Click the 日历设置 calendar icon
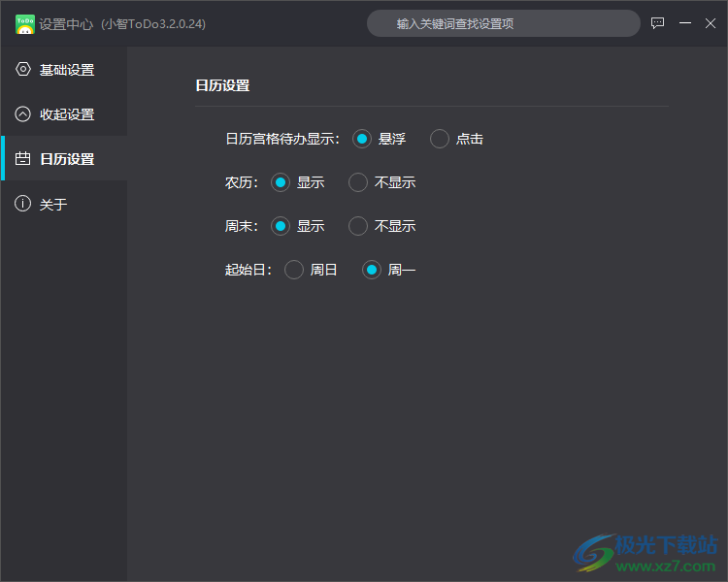Screen dimensions: 728x582 click(x=22, y=159)
